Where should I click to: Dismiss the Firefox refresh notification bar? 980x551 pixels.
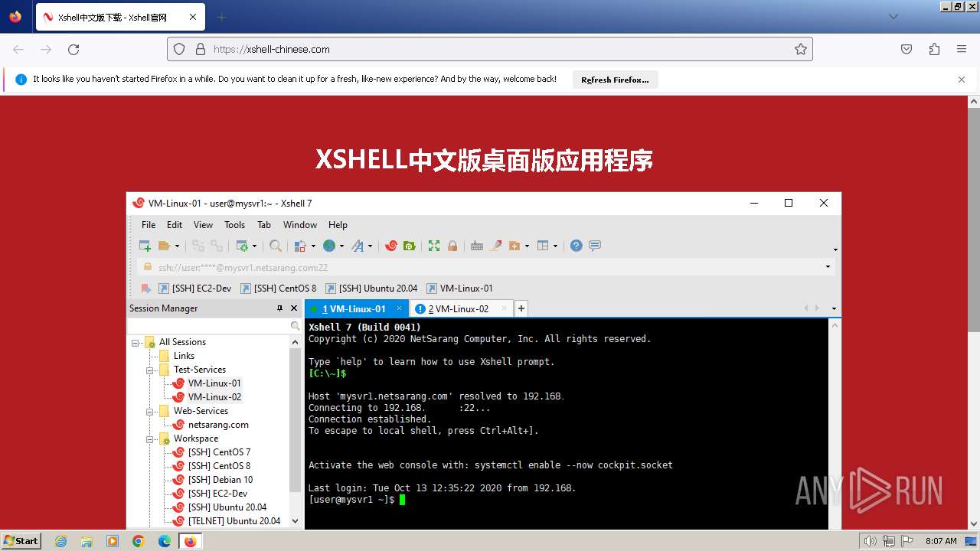click(962, 80)
